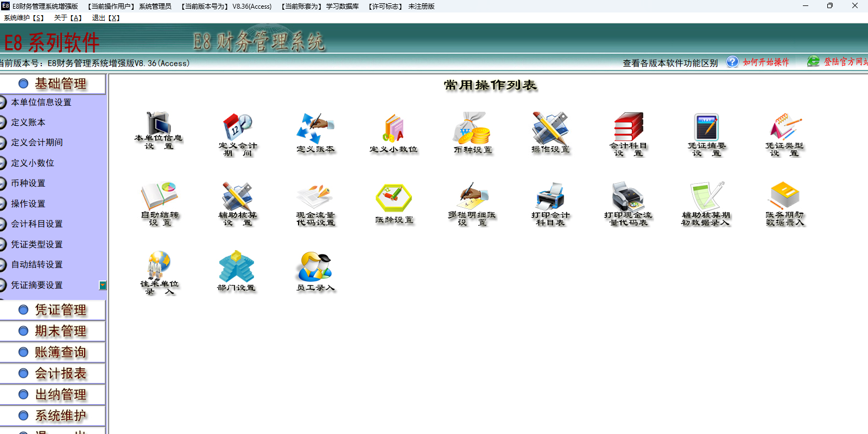Screen dimensions: 868x434
Task: Expand the 凭证管理 sidebar section
Action: [x=60, y=310]
